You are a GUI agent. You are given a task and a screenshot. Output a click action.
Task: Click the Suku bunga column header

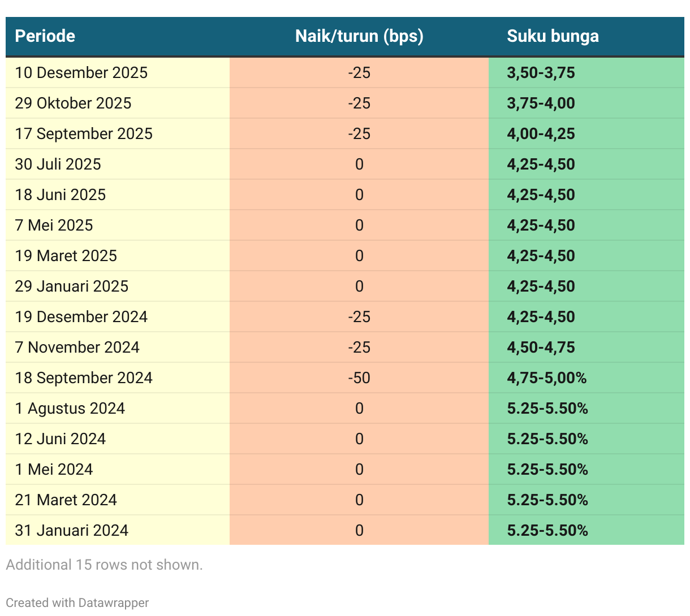[x=553, y=36]
